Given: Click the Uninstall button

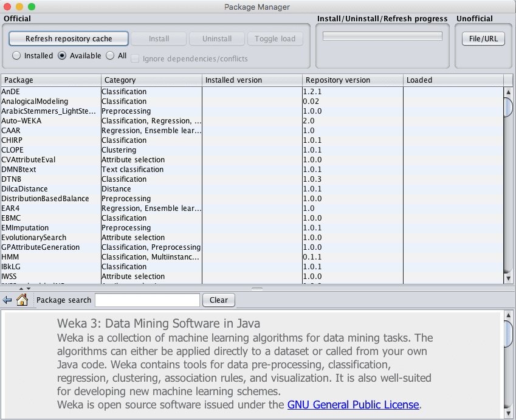Looking at the screenshot, I should (x=217, y=38).
